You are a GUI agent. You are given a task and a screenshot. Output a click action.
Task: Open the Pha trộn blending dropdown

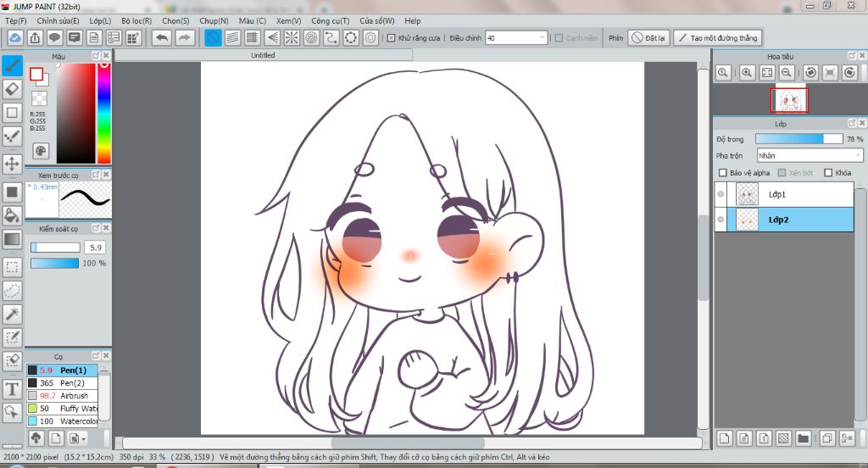coord(810,156)
